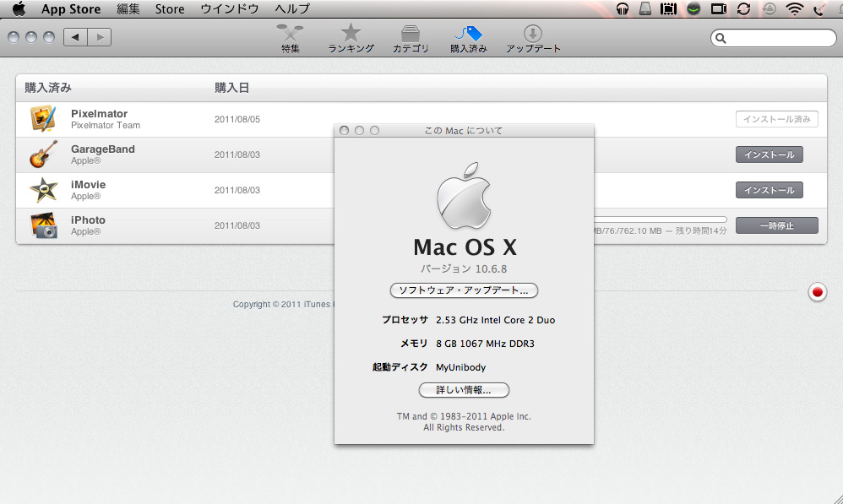Click the MyUnibody startup disk name
The width and height of the screenshot is (843, 504).
point(460,367)
